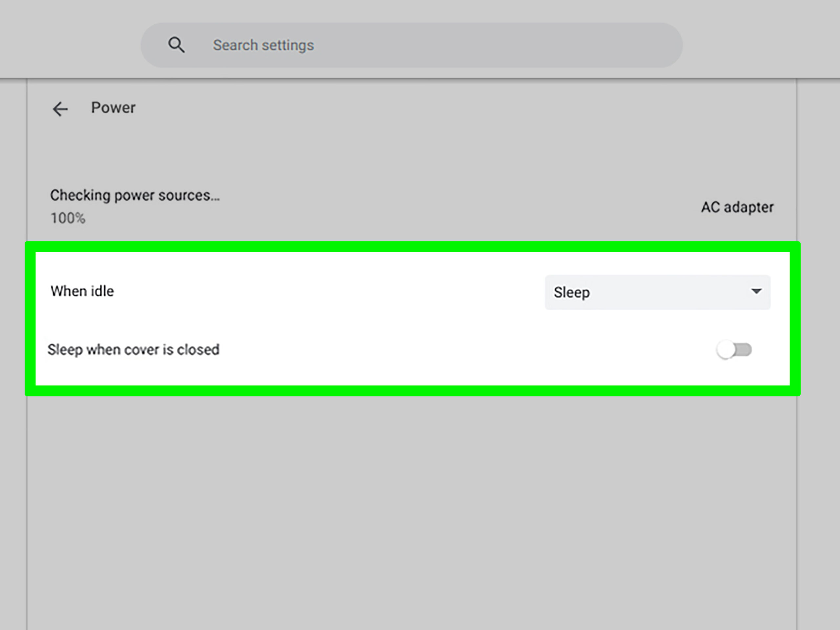Click the gray track of the sleep toggle

[744, 350]
